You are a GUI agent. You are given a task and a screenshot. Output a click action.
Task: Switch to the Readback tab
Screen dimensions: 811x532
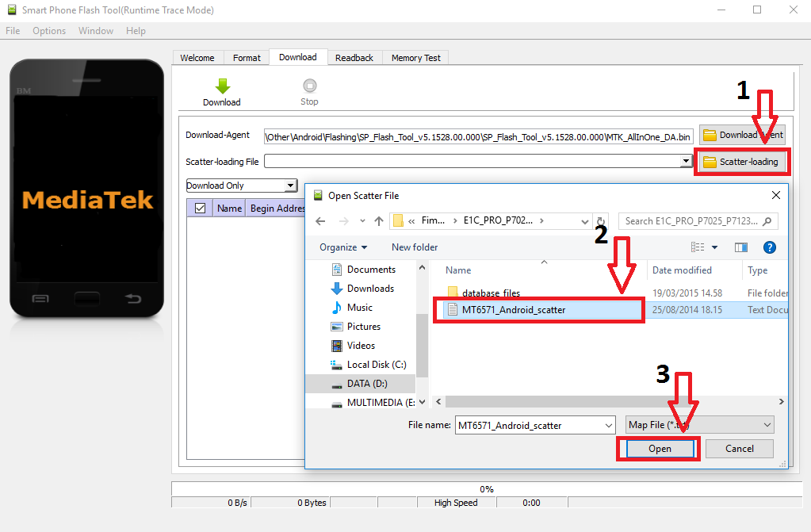pos(354,58)
